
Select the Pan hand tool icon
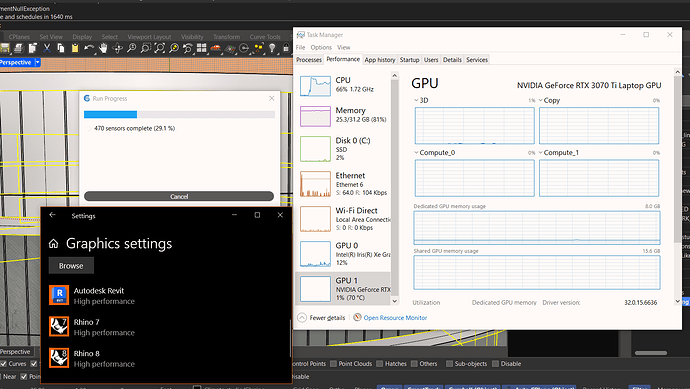point(103,48)
